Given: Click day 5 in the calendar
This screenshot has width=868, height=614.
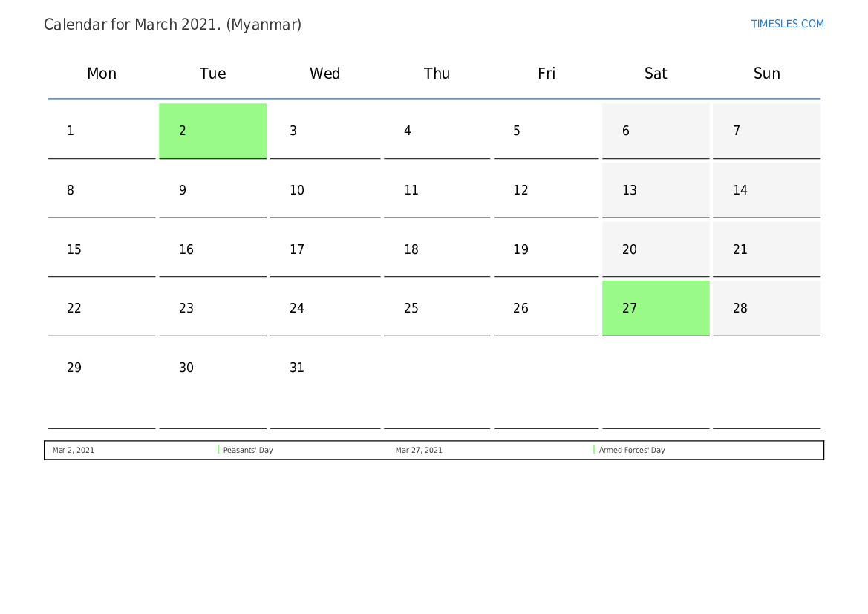Looking at the screenshot, I should (x=546, y=131).
